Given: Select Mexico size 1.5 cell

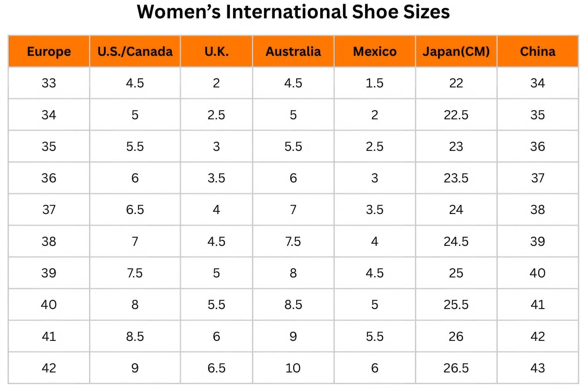Looking at the screenshot, I should [x=375, y=83].
